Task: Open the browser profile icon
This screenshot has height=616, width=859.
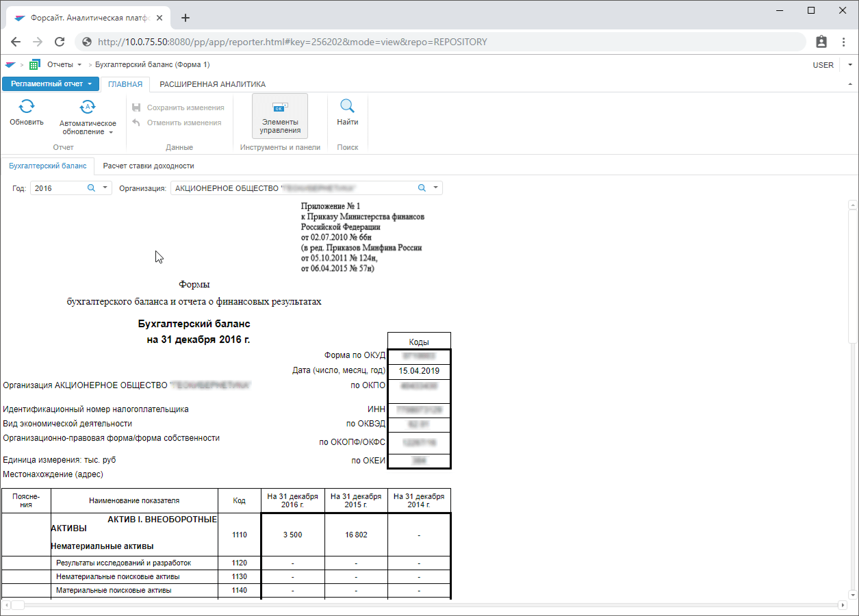Action: tap(821, 42)
